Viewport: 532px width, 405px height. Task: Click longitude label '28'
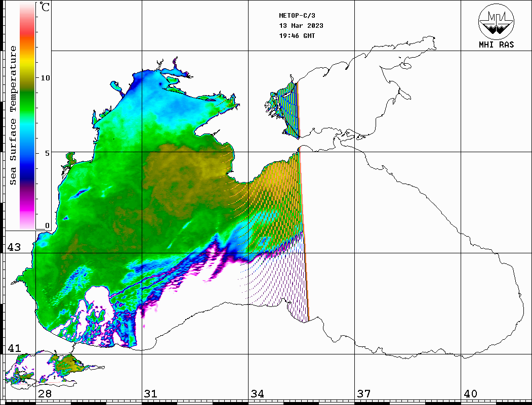[45, 393]
